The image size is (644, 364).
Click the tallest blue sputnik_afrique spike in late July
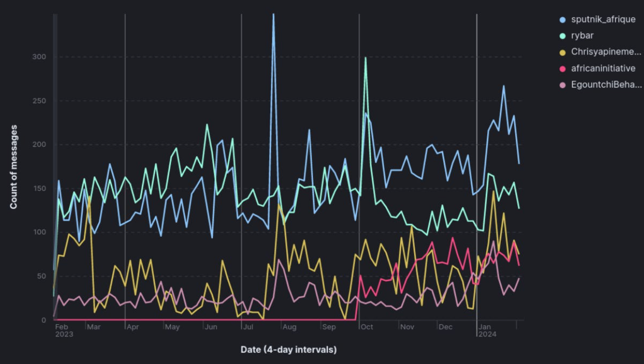pos(273,14)
